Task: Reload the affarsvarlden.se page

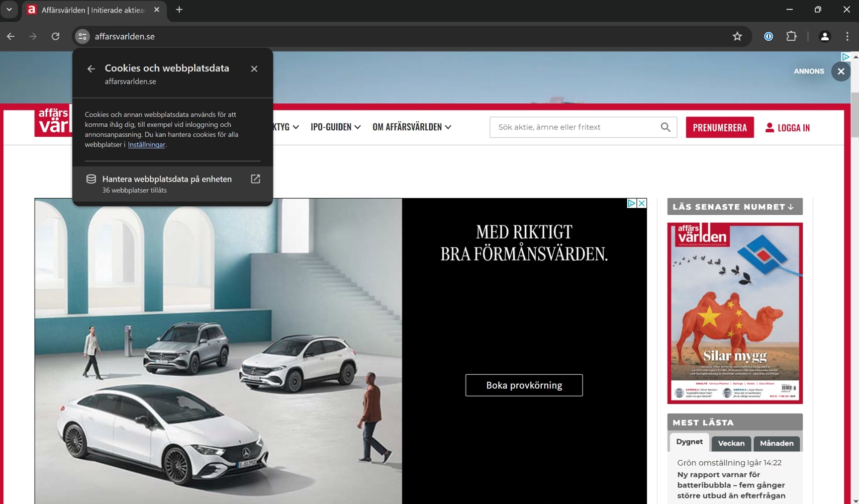Action: [x=55, y=36]
